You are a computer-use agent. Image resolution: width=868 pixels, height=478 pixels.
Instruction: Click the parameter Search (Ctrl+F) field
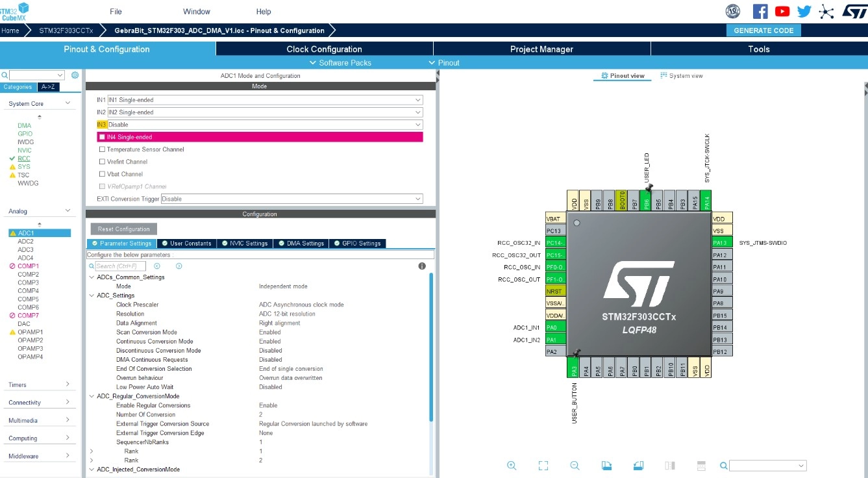coord(120,266)
